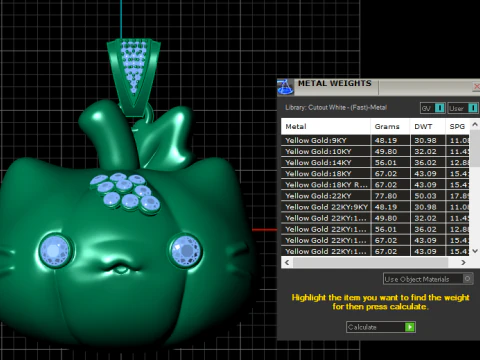Viewport: 480px width, 360px height.
Task: Select the Yellow Gold:18KY R... row
Action: coord(375,185)
